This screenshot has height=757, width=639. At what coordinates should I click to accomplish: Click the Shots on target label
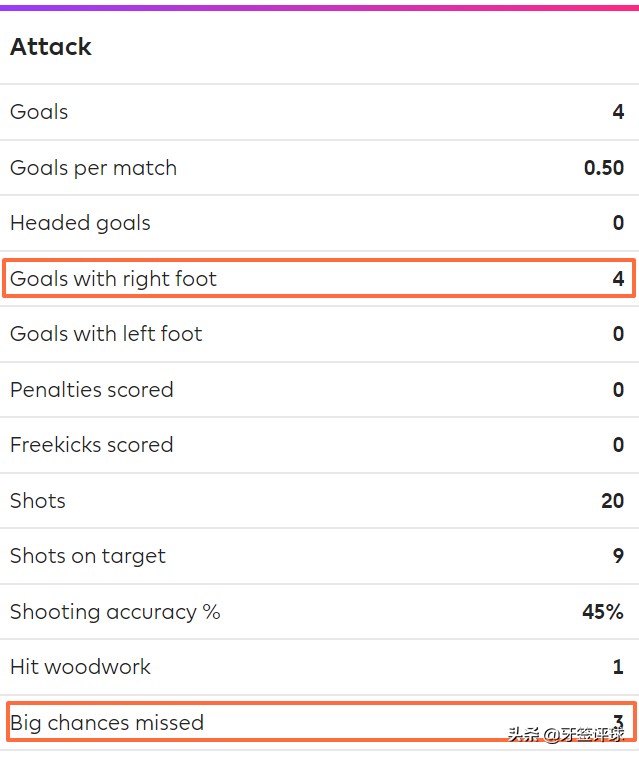88,556
